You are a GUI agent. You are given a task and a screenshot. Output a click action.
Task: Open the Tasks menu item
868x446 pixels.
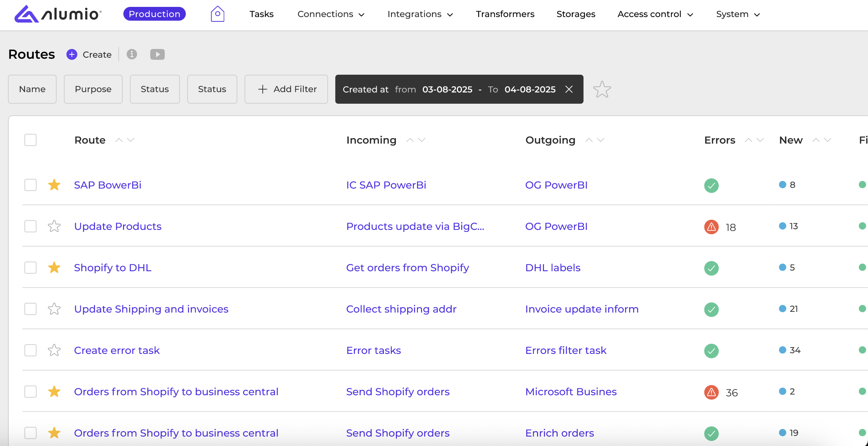261,14
